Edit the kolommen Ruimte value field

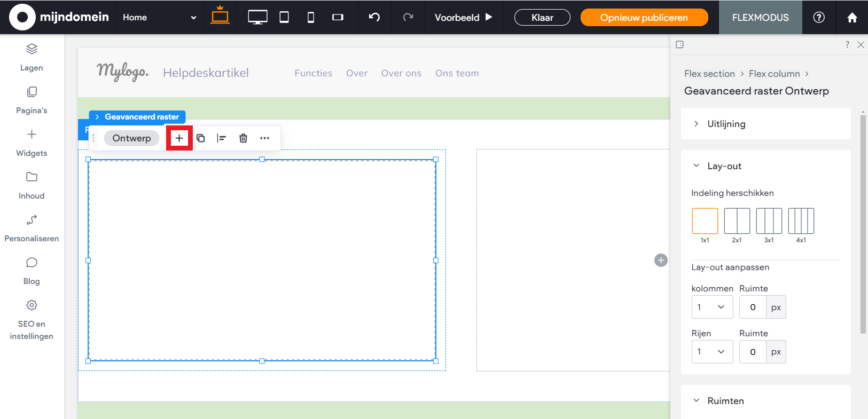click(753, 307)
